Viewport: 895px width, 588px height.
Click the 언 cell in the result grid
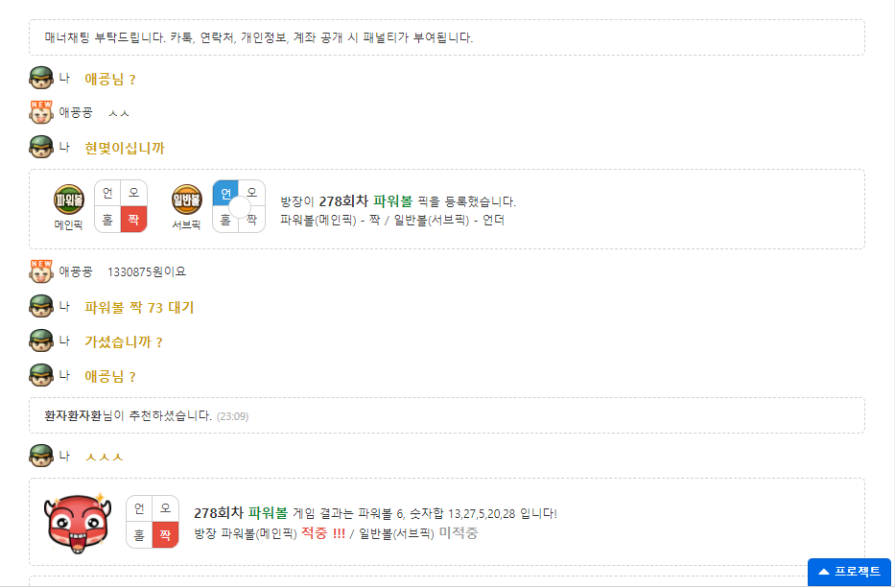coord(139,508)
